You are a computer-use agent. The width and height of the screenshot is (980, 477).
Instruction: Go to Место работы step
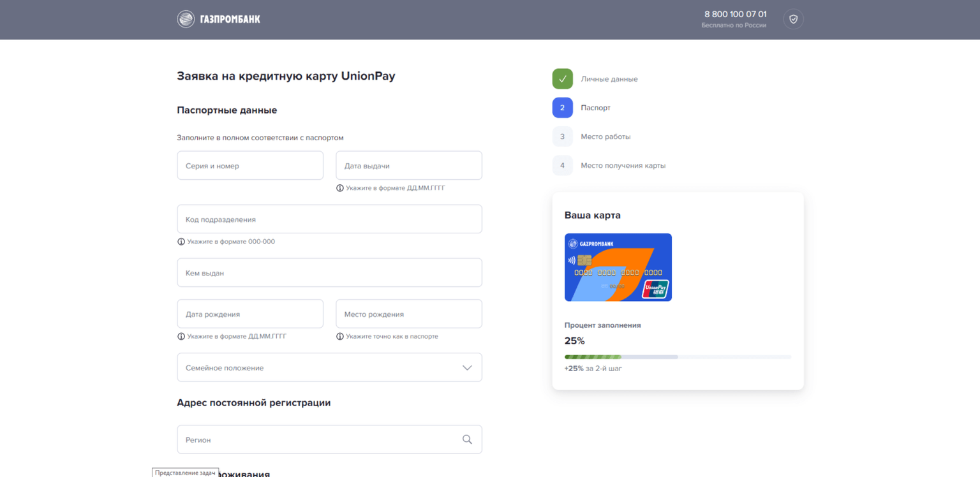(x=605, y=136)
